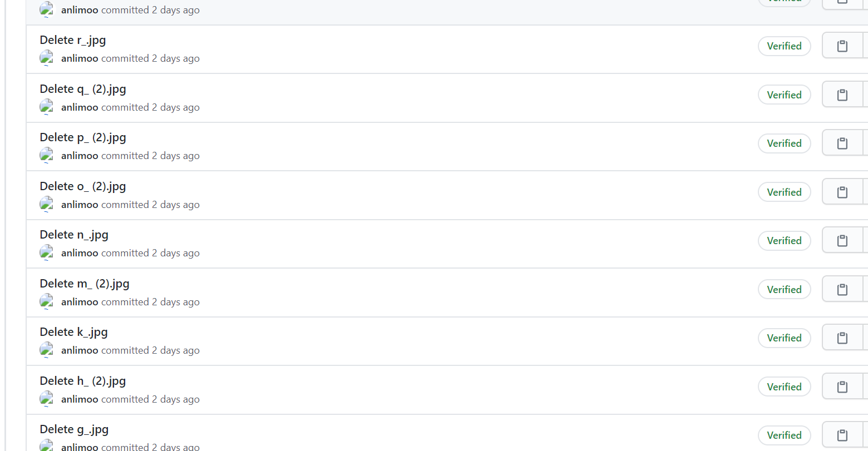868x451 pixels.
Task: Click anlimoo avatar under Delete o_ (2).jpg
Action: pos(47,204)
